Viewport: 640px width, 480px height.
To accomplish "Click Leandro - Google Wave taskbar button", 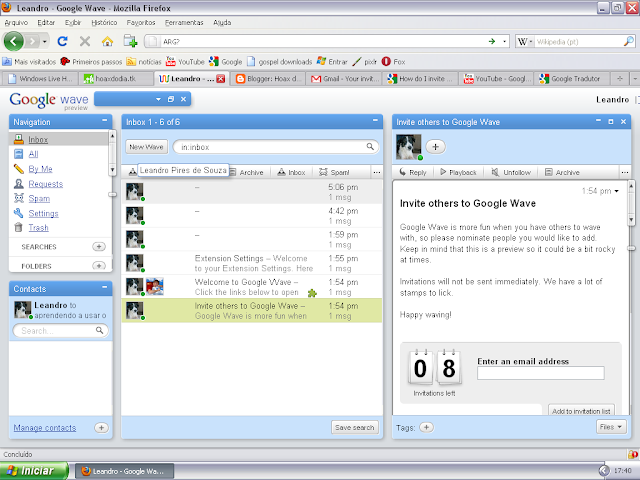I will point(124,471).
